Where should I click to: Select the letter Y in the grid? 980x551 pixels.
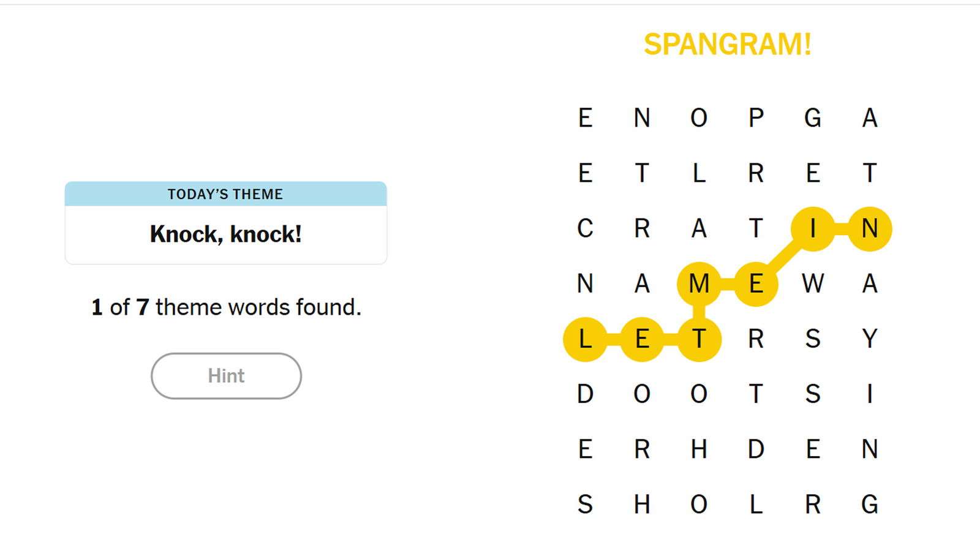tap(870, 339)
